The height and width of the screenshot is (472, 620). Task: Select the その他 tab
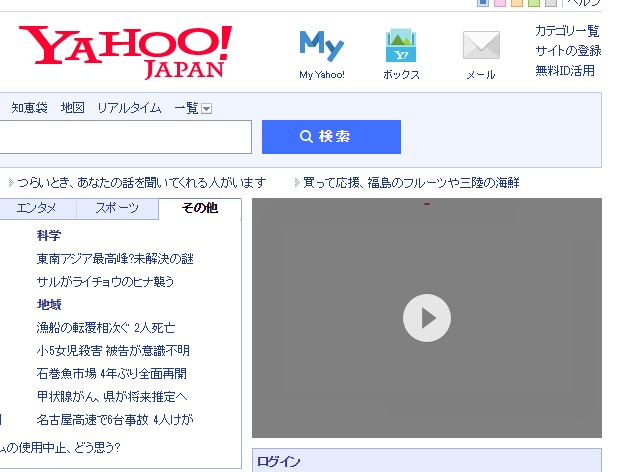point(200,208)
